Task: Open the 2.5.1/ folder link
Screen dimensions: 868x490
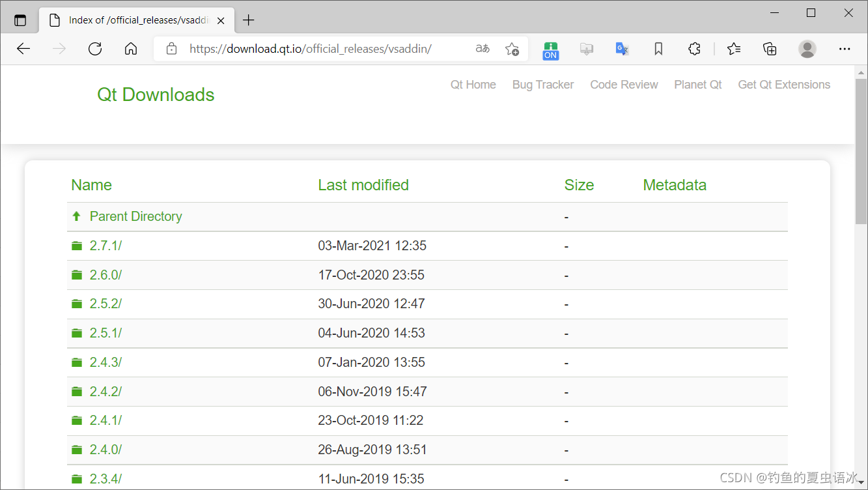Action: coord(105,333)
